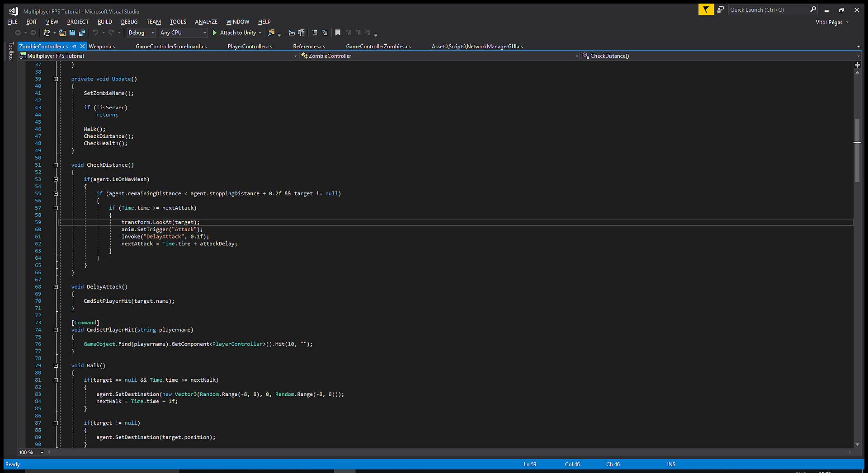This screenshot has width=868, height=473.
Task: Click the split editor handle icon
Action: tap(857, 65)
